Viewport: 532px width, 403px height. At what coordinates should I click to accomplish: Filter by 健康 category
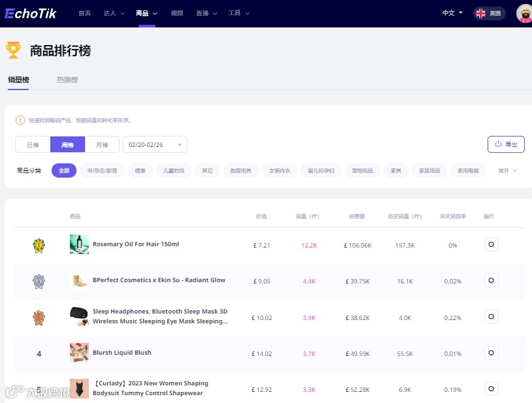point(140,170)
